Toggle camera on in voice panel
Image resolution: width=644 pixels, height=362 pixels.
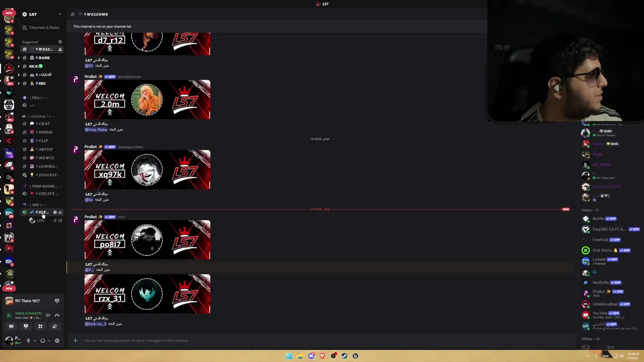click(11, 326)
